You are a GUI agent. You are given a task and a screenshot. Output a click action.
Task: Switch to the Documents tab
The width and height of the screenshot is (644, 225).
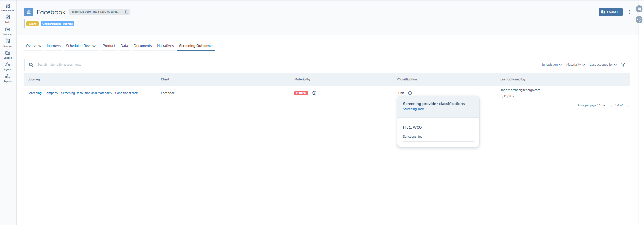pos(143,46)
